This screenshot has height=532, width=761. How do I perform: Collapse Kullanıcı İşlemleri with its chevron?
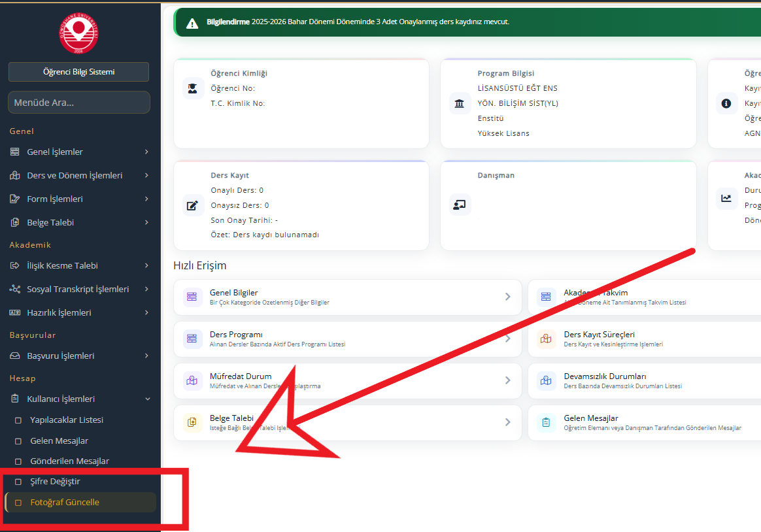148,399
